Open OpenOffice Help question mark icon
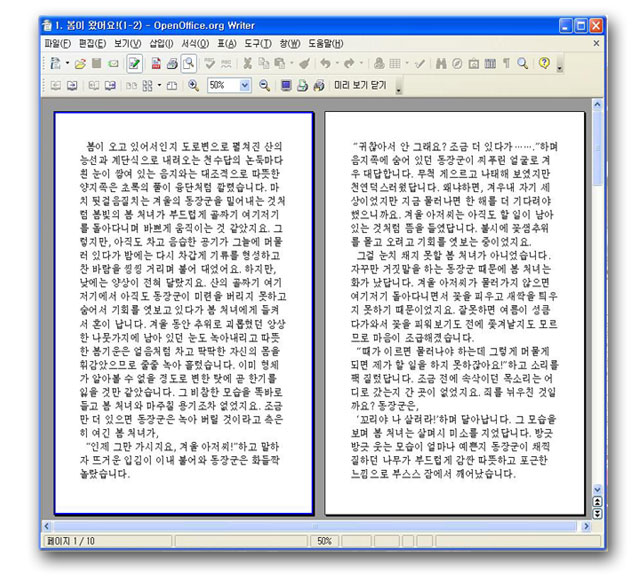The image size is (641, 576). 544,64
